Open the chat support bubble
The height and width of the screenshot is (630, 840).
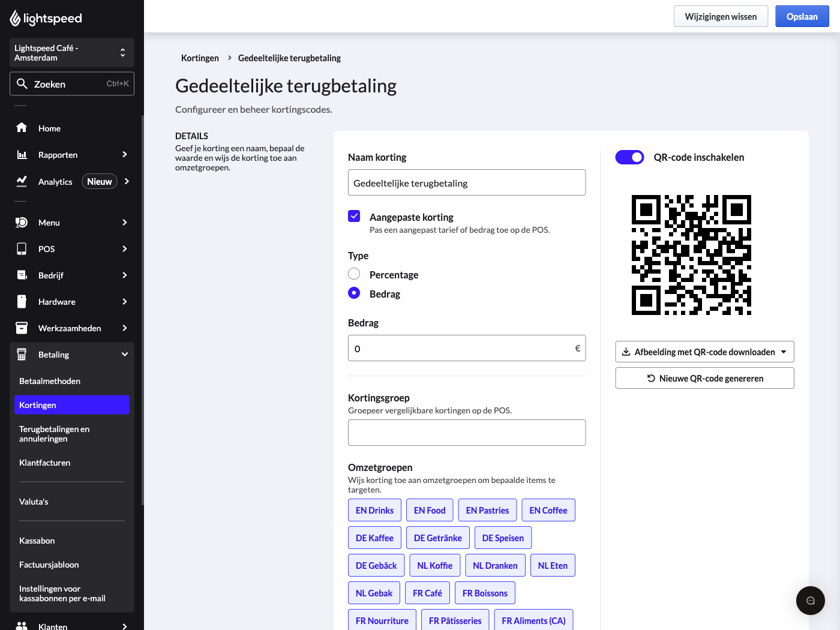(x=811, y=601)
